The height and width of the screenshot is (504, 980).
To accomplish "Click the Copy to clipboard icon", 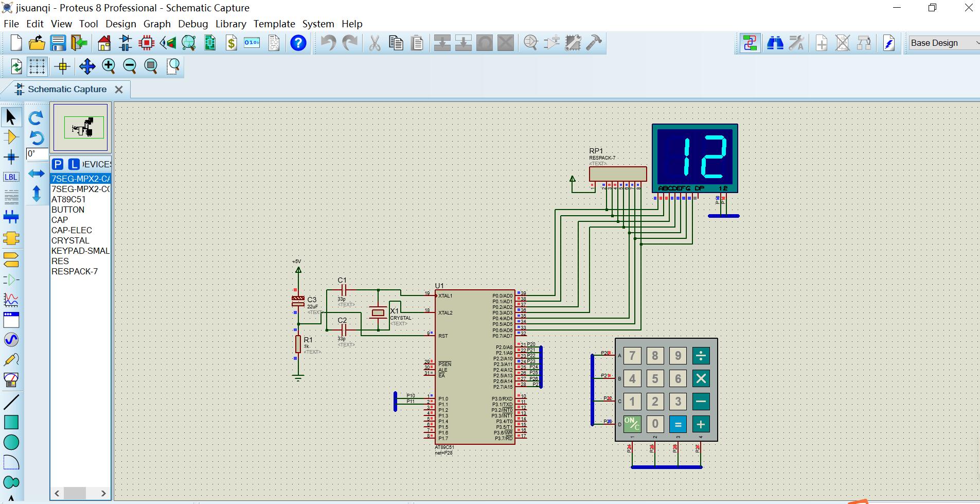I will pos(396,43).
